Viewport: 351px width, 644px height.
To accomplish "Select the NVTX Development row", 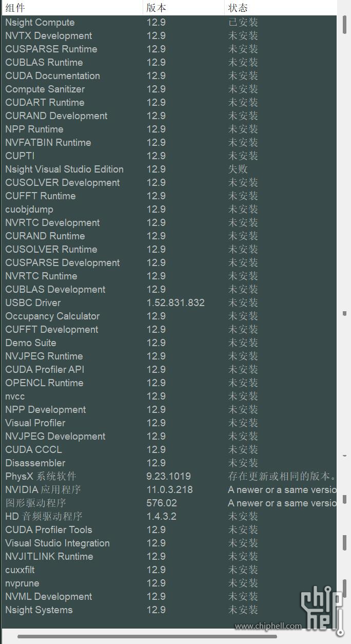I will click(x=169, y=36).
